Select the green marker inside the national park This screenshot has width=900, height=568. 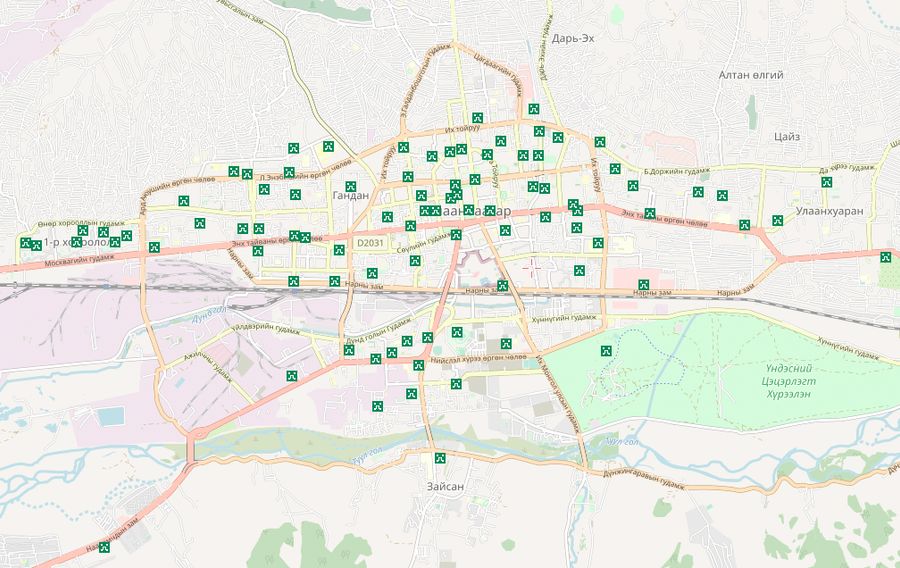[605, 351]
